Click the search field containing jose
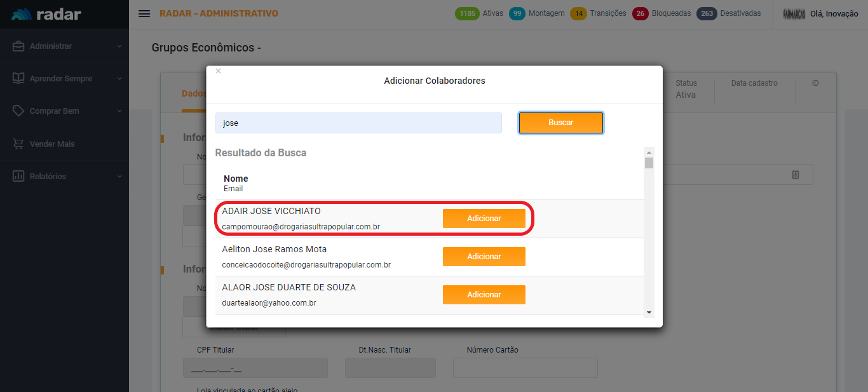Screen dimensions: 868x392 coord(358,123)
